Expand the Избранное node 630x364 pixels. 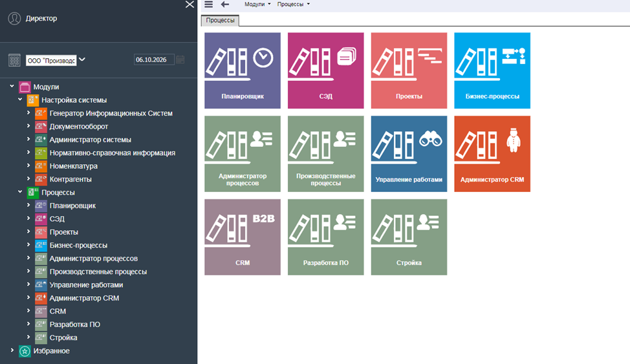[x=12, y=350]
